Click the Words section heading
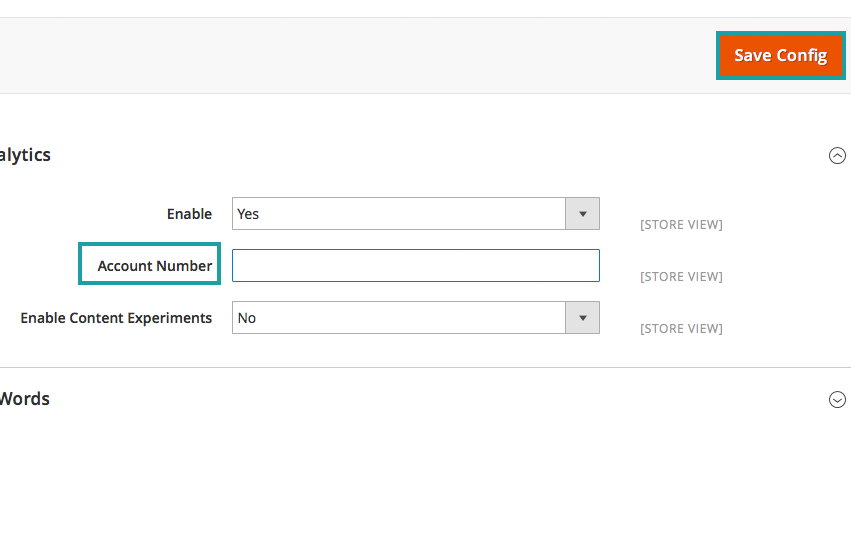This screenshot has height=545, width=851. click(24, 399)
